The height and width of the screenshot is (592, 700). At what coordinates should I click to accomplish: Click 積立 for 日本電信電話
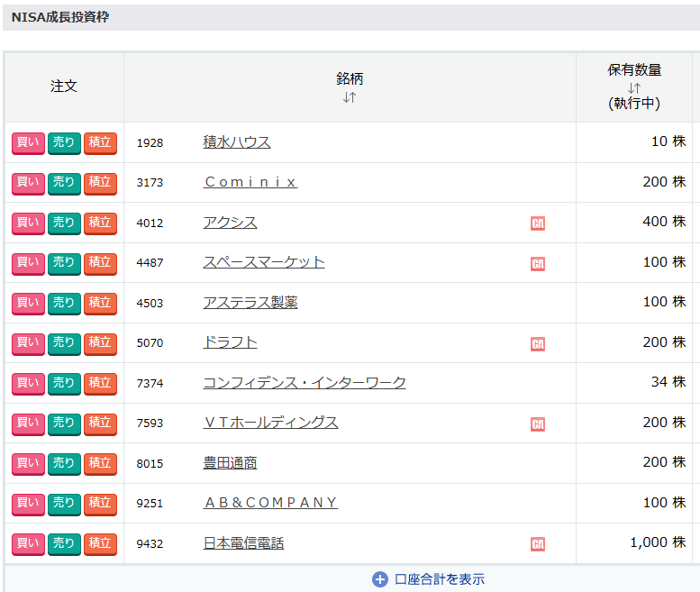tap(100, 544)
